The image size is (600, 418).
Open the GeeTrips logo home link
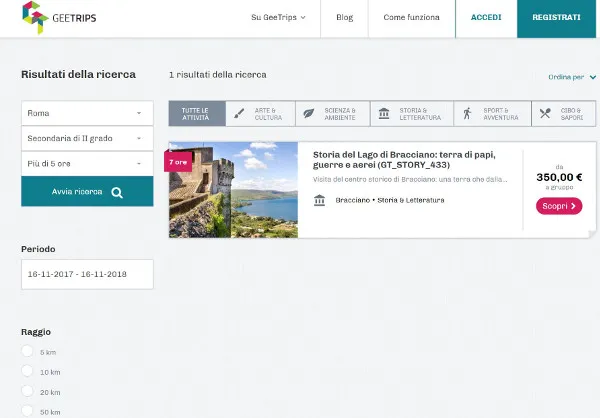pos(59,18)
